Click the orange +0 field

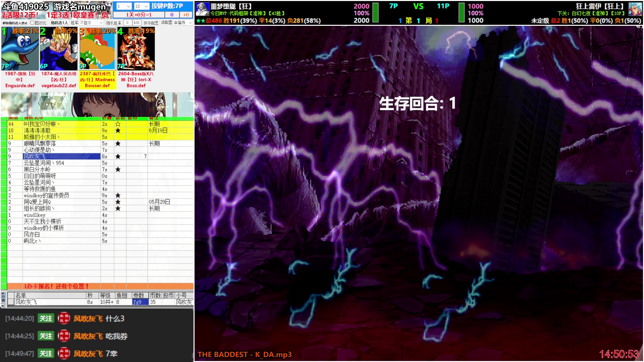click(186, 15)
